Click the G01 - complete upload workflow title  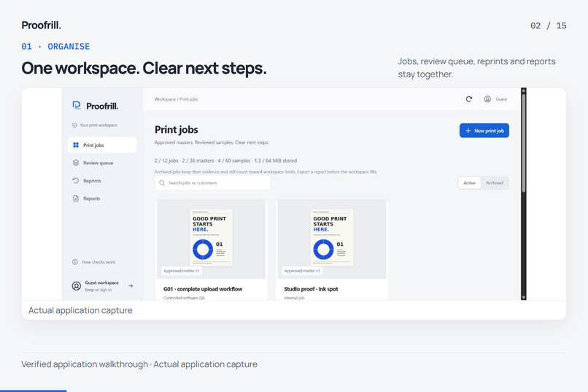point(203,289)
